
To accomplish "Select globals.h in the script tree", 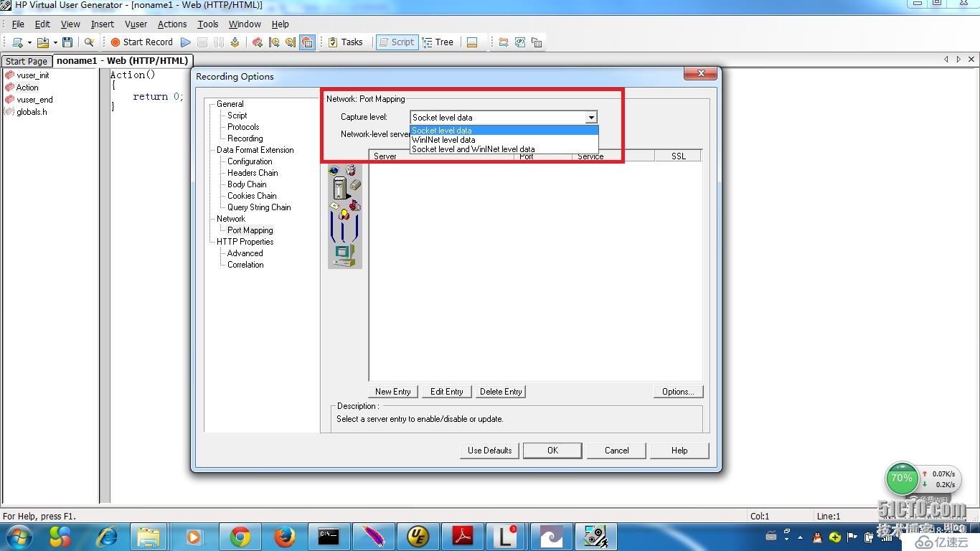I will click(x=32, y=112).
